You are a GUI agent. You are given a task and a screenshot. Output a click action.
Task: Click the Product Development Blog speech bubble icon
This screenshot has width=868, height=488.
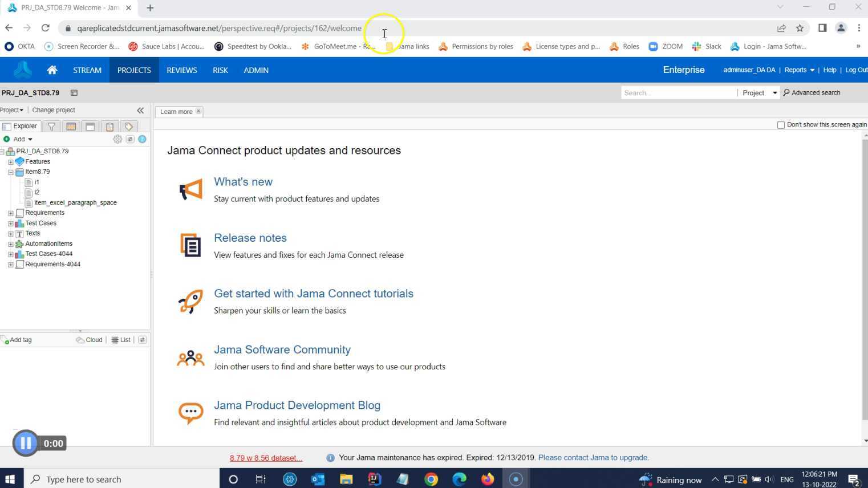[x=190, y=413]
